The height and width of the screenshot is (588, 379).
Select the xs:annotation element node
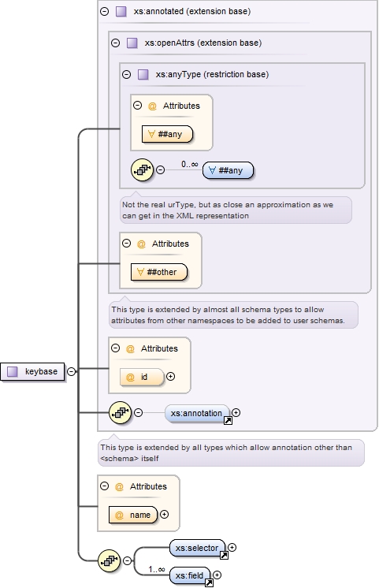pos(197,413)
